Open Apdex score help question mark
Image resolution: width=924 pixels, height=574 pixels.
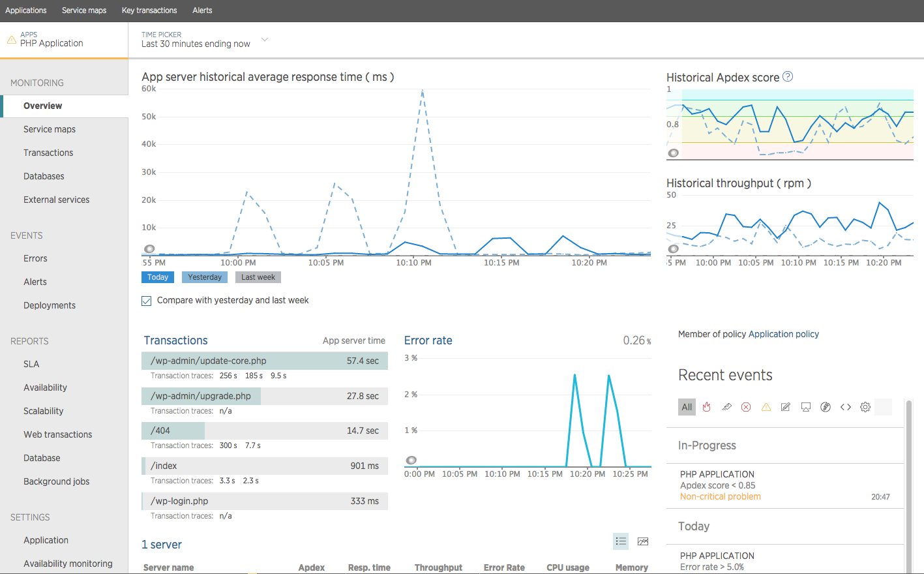(x=788, y=76)
